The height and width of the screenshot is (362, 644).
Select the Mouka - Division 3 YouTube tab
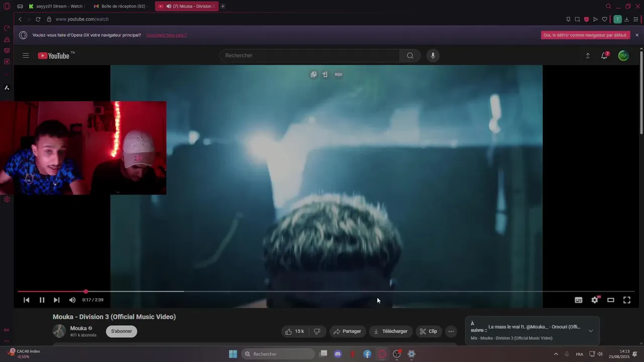[187, 6]
